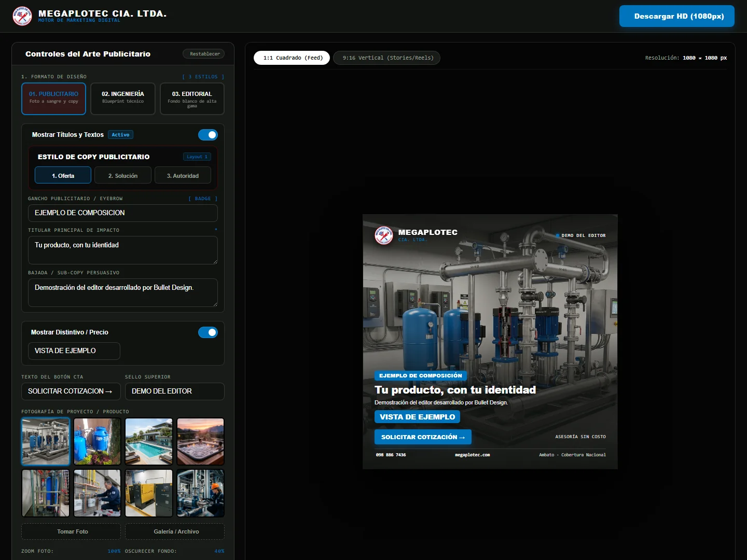Select the red pipes filter photo thumbnail
The height and width of the screenshot is (560, 747).
[46, 493]
